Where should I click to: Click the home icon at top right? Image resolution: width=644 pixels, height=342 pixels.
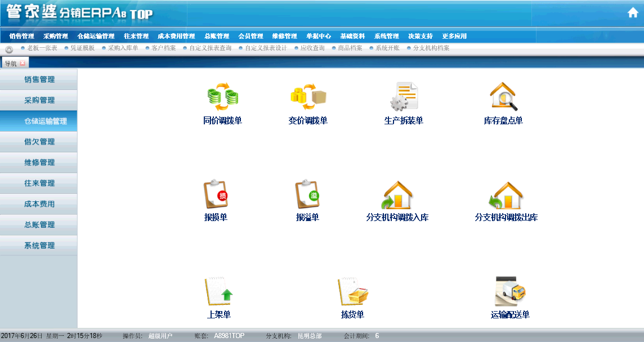pyautogui.click(x=633, y=13)
